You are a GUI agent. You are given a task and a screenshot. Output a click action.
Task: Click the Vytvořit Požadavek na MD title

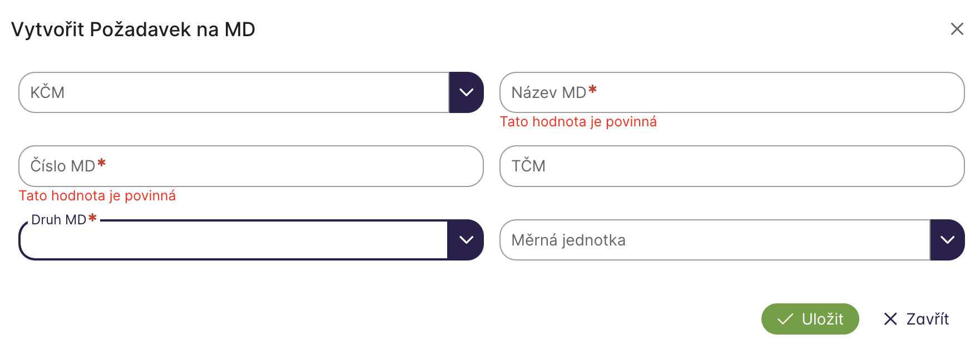click(133, 30)
